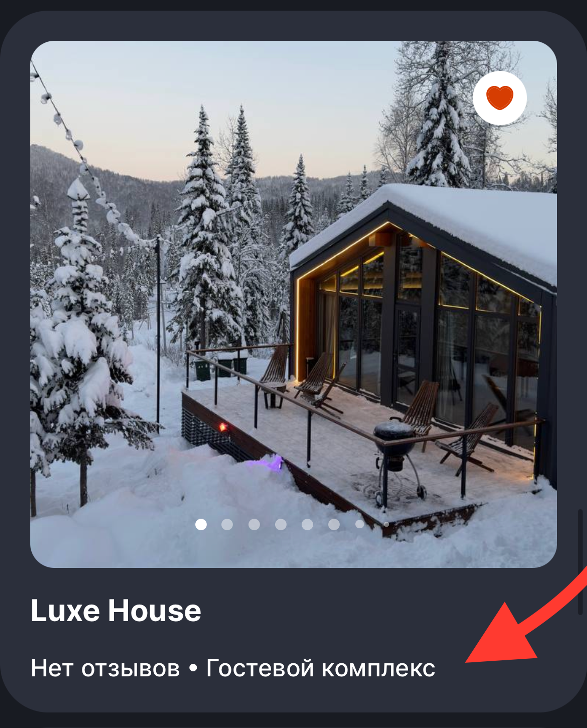
Task: Select the fourth photo indicator dot
Action: [281, 524]
